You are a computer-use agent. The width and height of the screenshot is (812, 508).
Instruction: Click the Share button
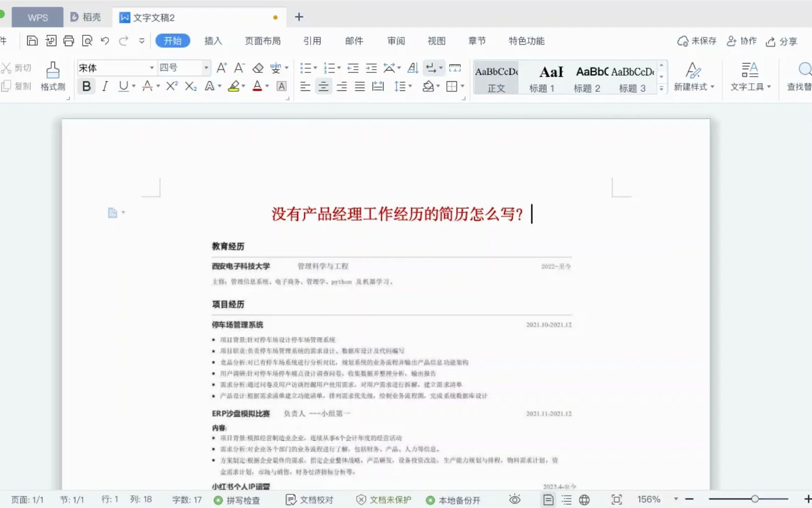(781, 41)
